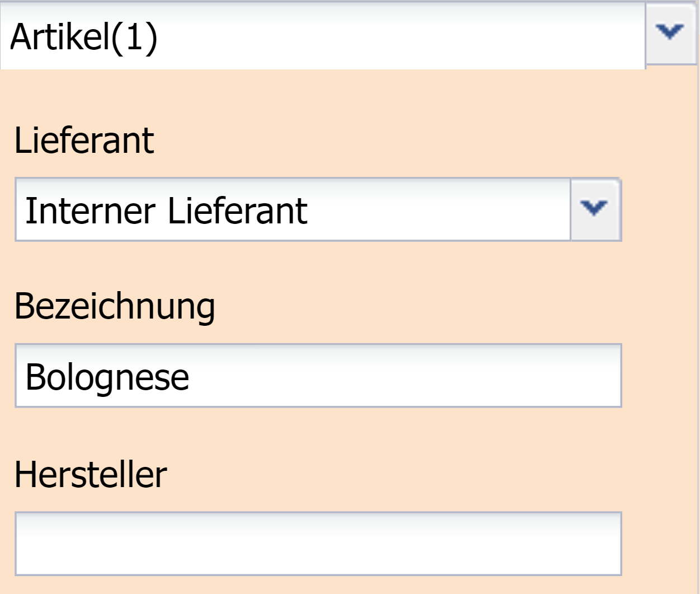Activate the manufacturer text box under Hersteller

[x=318, y=544]
